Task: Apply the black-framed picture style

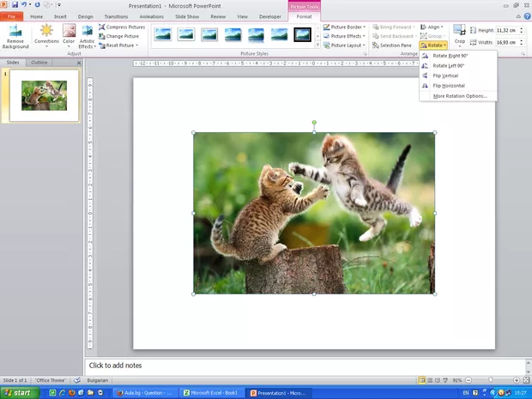Action: 302,35
